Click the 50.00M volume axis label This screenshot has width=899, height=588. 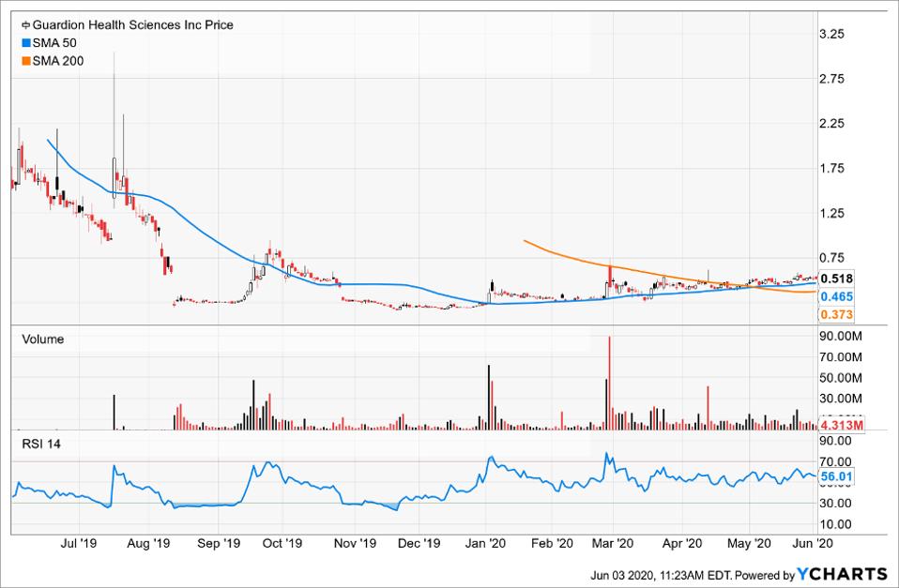[x=841, y=378]
